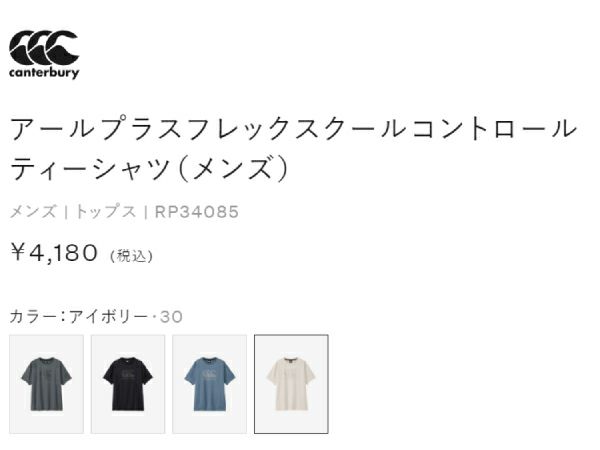
Task: Open the メンズ category link
Action: (x=32, y=211)
